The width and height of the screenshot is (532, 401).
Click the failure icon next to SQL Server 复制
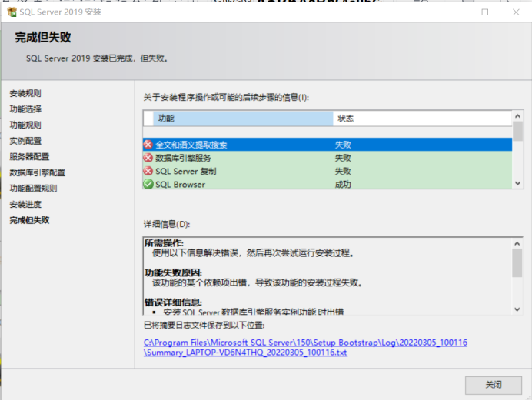(x=148, y=171)
